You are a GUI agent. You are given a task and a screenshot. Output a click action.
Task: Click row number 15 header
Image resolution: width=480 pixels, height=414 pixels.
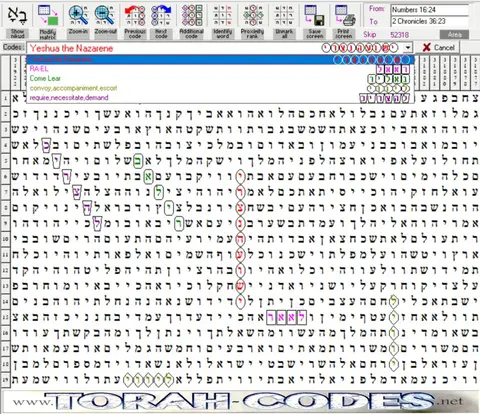pyautogui.click(x=6, y=317)
